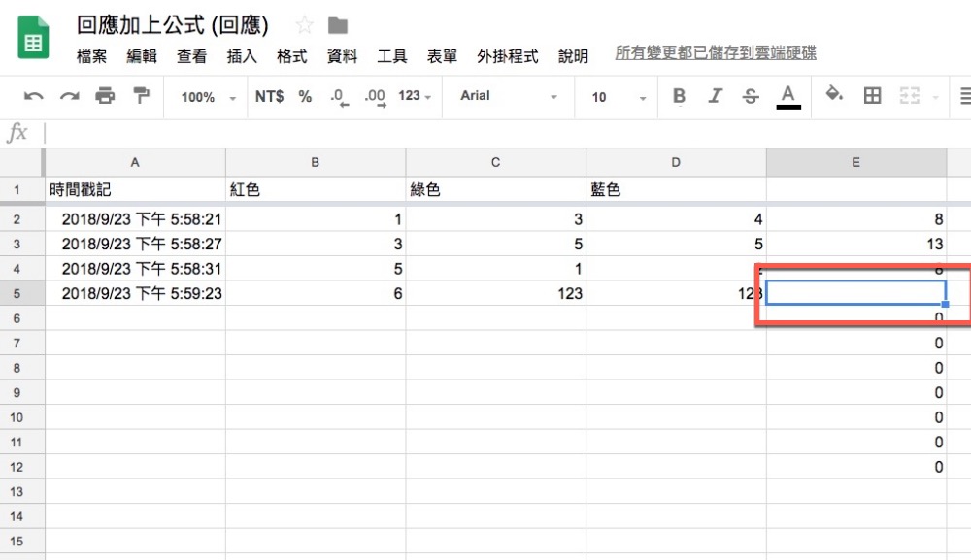
Task: Redo the last action
Action: (x=69, y=96)
